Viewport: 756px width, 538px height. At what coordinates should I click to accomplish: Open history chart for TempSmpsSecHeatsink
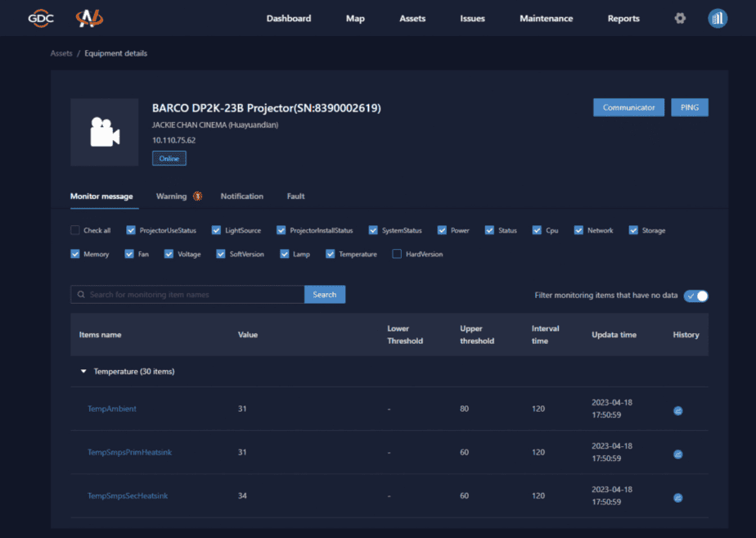pyautogui.click(x=677, y=497)
